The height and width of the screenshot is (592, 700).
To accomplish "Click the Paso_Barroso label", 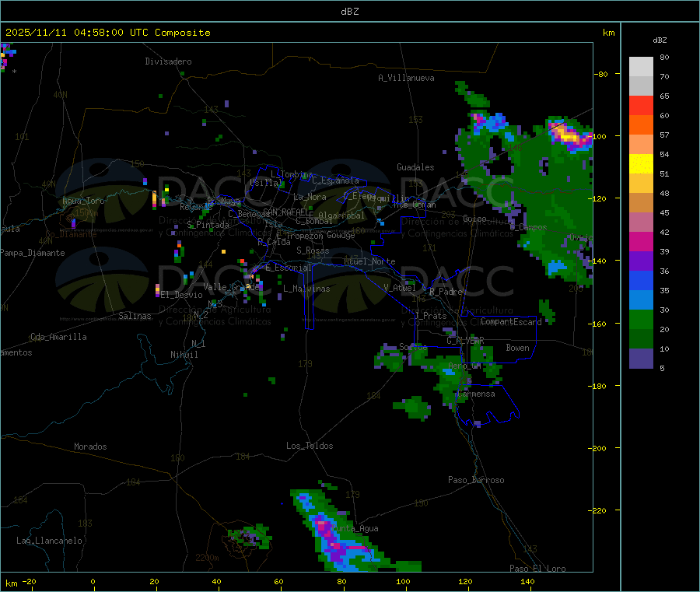I will coord(476,480).
